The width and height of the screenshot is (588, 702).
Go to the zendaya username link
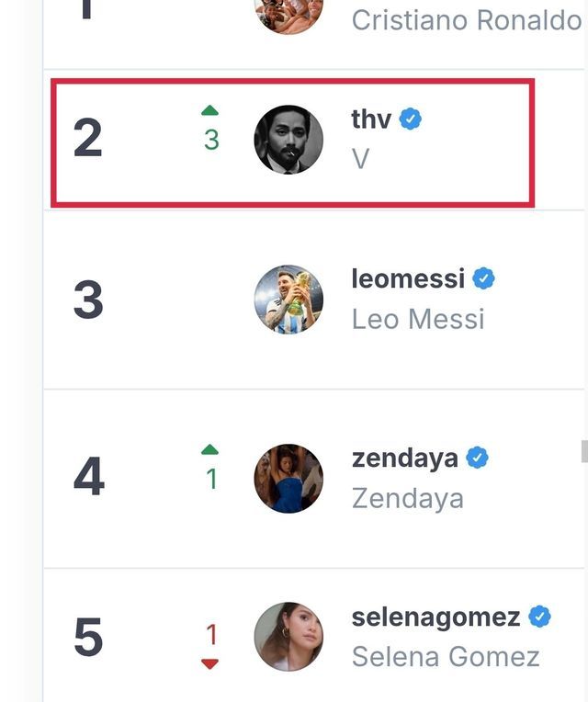(404, 458)
